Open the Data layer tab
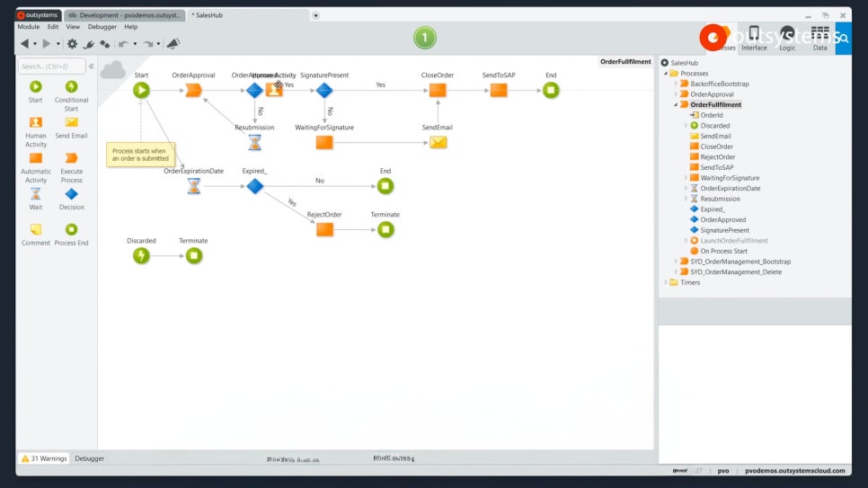Viewport: 868px width, 488px height. (x=819, y=39)
